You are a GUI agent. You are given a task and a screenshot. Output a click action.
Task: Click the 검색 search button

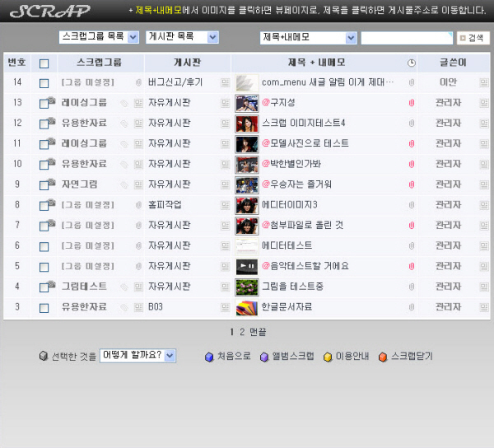click(473, 38)
